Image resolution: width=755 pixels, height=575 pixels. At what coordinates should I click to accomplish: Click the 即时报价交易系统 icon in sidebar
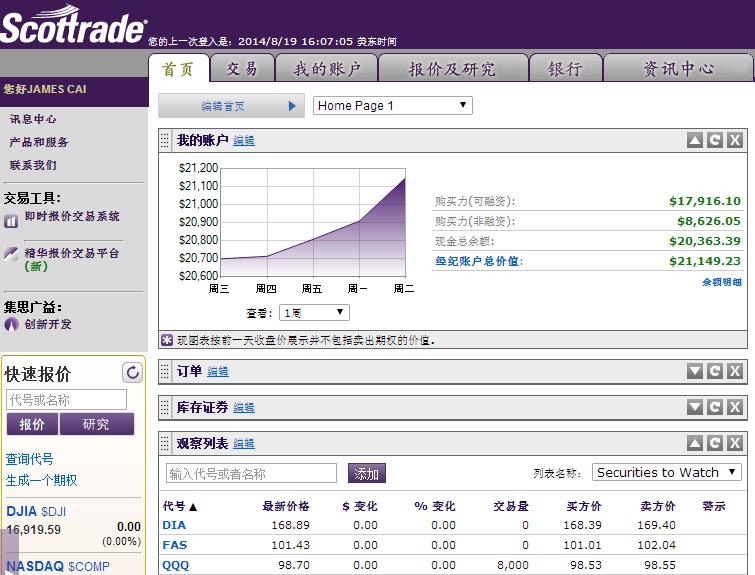click(x=11, y=222)
